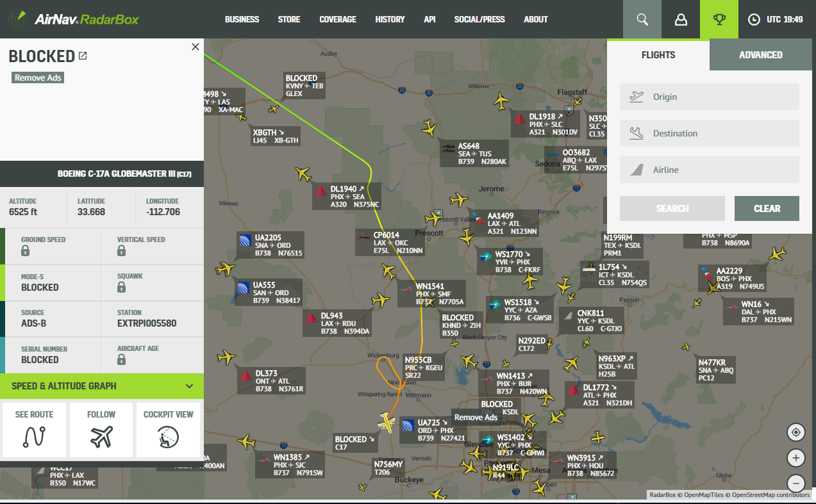Select the CP6014 LAX to OKC flight label
Screen dimensions: 816x504
coord(390,243)
